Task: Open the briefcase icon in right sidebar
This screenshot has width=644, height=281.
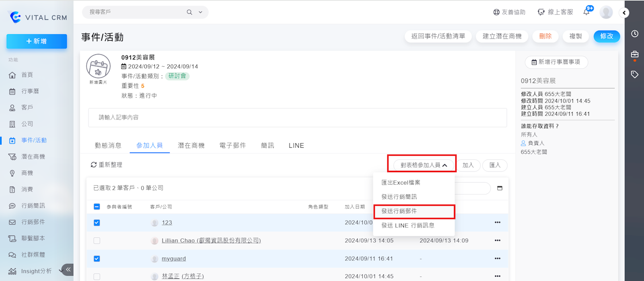Action: tap(635, 54)
